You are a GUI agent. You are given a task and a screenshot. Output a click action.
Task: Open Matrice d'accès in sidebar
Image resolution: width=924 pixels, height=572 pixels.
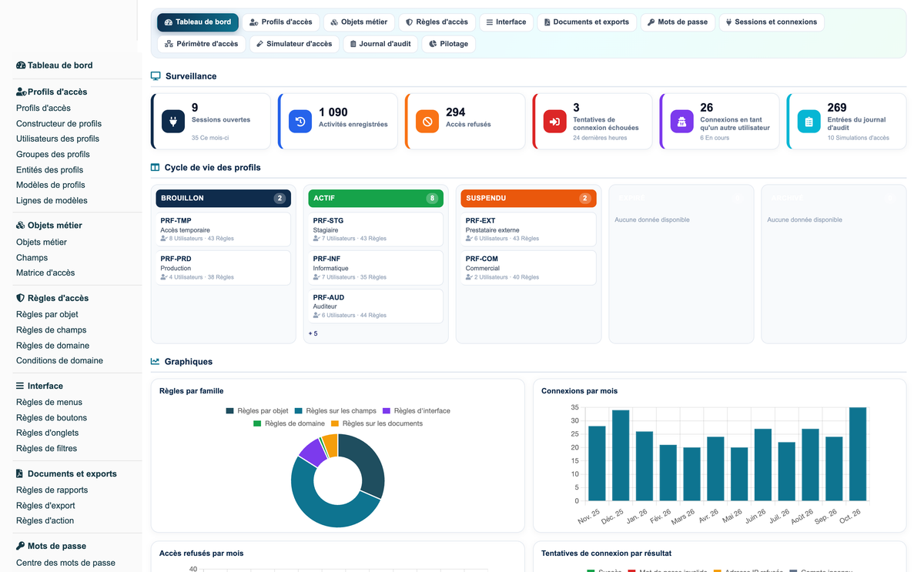(45, 273)
